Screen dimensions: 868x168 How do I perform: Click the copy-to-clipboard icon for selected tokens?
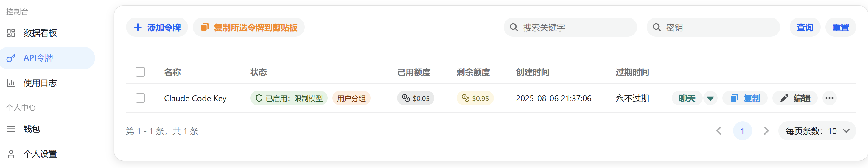tap(205, 27)
